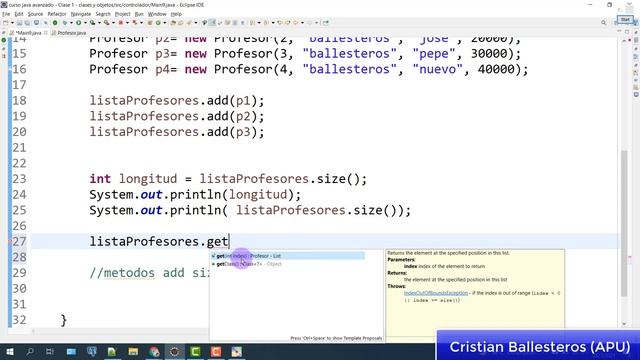Click the maximize editor area icon
The image size is (640, 360).
pyautogui.click(x=627, y=32)
